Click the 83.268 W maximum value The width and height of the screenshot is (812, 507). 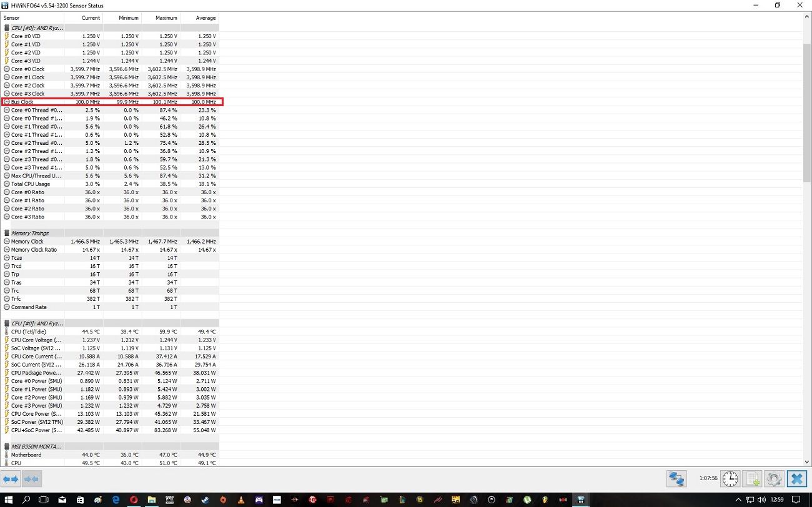coord(164,430)
